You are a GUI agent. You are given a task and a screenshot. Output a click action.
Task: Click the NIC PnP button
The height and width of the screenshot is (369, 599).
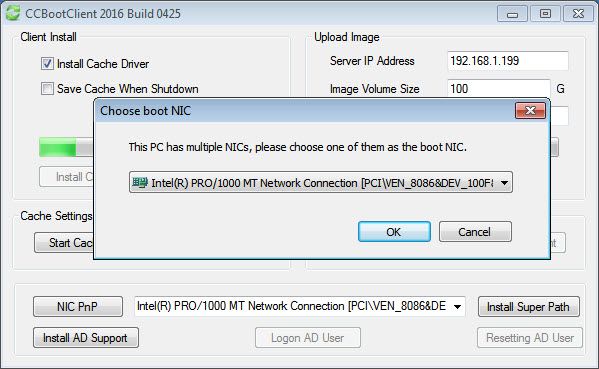coord(78,306)
